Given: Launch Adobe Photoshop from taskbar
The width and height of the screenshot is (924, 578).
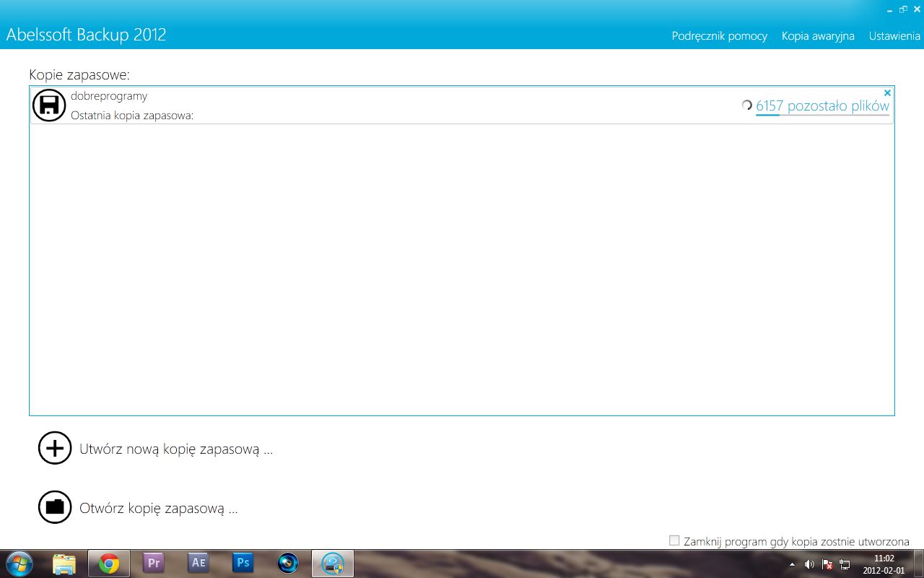Looking at the screenshot, I should (x=243, y=564).
